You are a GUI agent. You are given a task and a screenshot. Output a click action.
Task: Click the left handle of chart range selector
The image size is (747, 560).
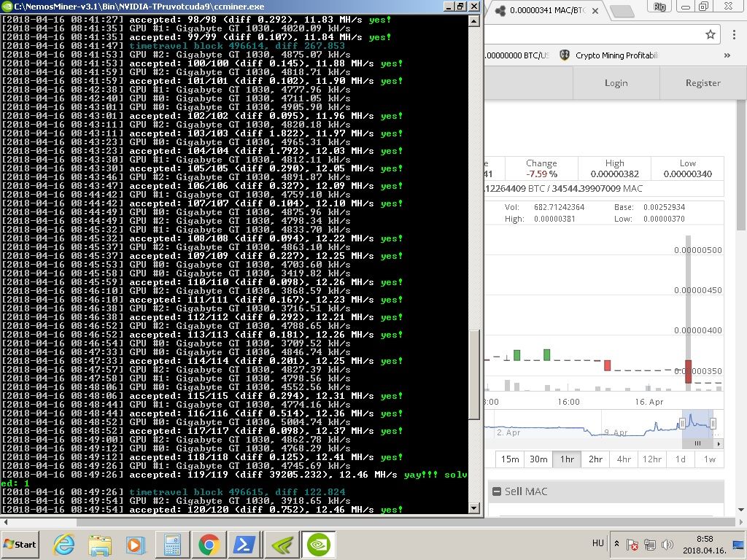(682, 423)
